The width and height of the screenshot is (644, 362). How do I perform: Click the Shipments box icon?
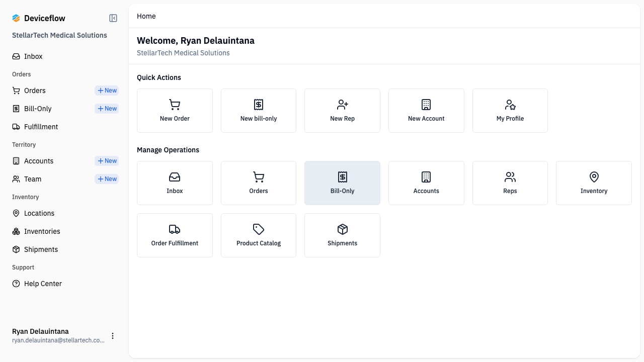tap(16, 249)
